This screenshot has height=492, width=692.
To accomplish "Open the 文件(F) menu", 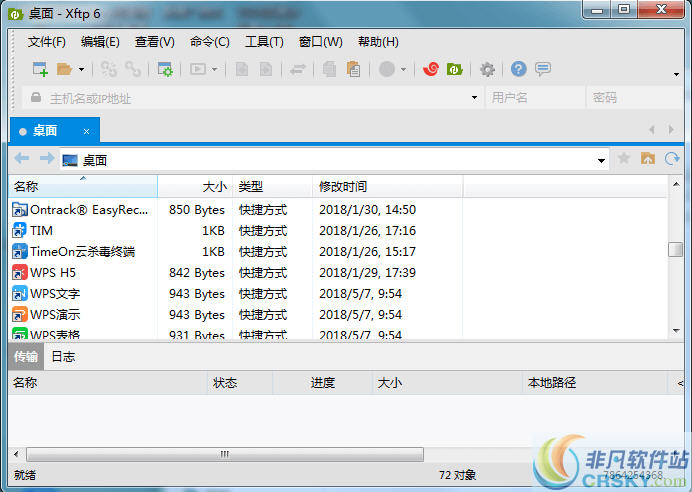I will point(47,42).
